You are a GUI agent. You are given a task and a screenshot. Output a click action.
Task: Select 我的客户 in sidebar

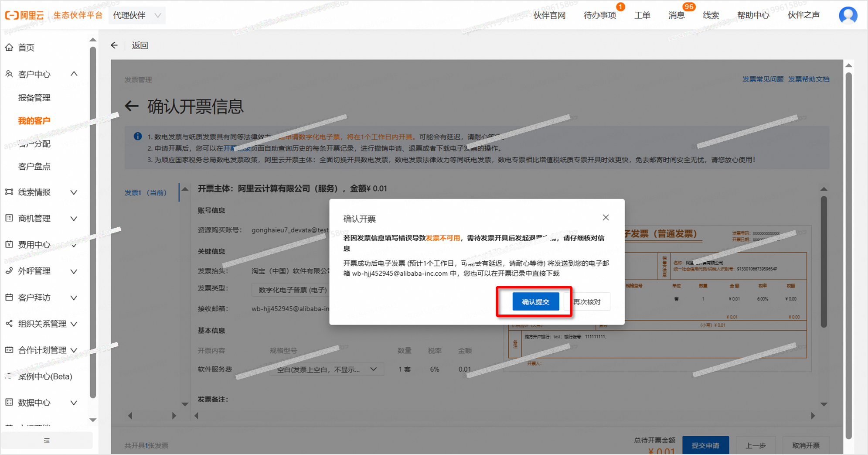(34, 121)
